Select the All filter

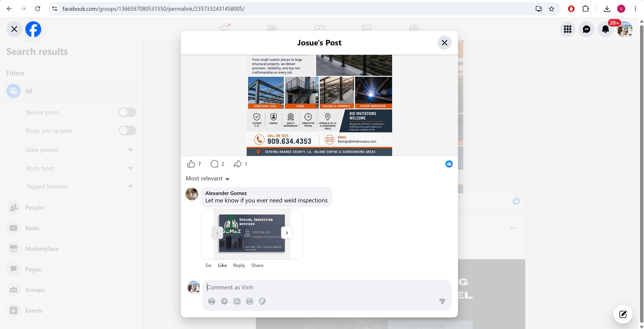point(71,91)
